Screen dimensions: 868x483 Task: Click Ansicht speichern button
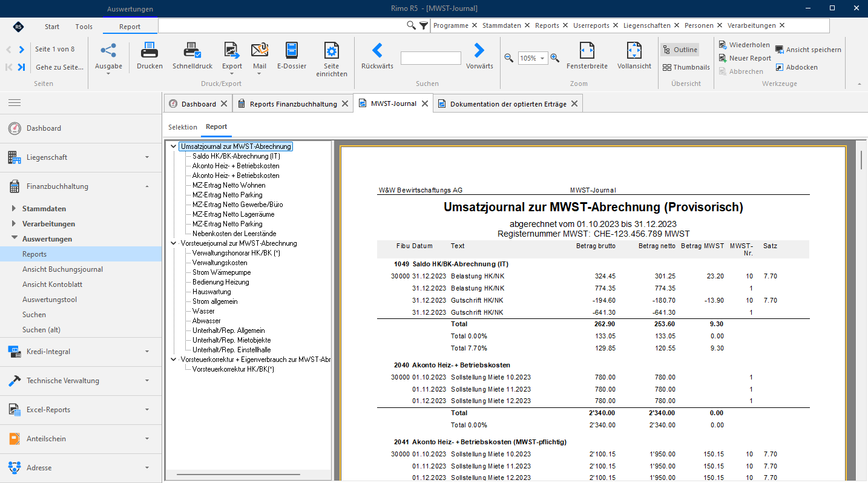point(808,50)
